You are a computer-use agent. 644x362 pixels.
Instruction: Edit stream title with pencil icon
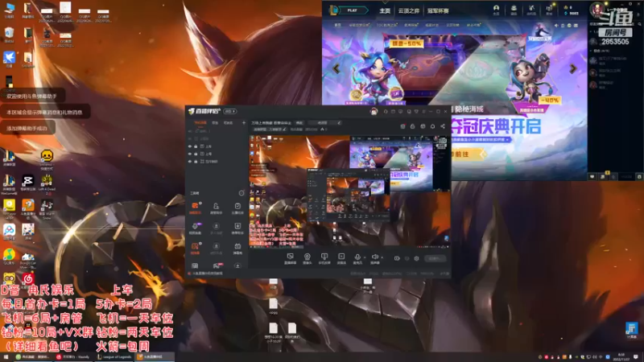(339, 123)
